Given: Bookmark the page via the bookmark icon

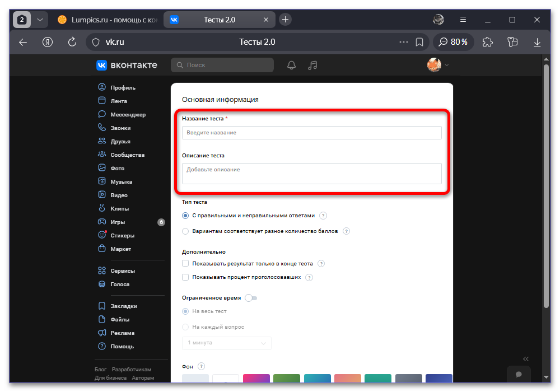Looking at the screenshot, I should 419,42.
